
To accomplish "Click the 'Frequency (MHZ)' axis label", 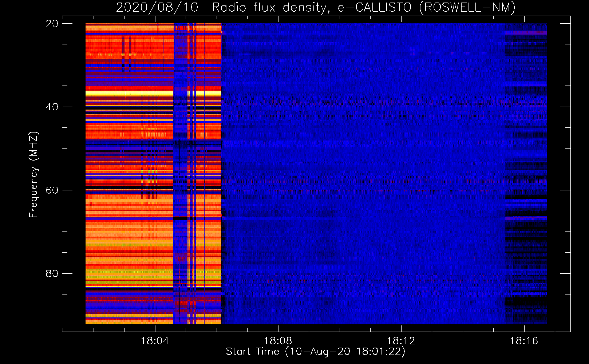I will 33,175.
